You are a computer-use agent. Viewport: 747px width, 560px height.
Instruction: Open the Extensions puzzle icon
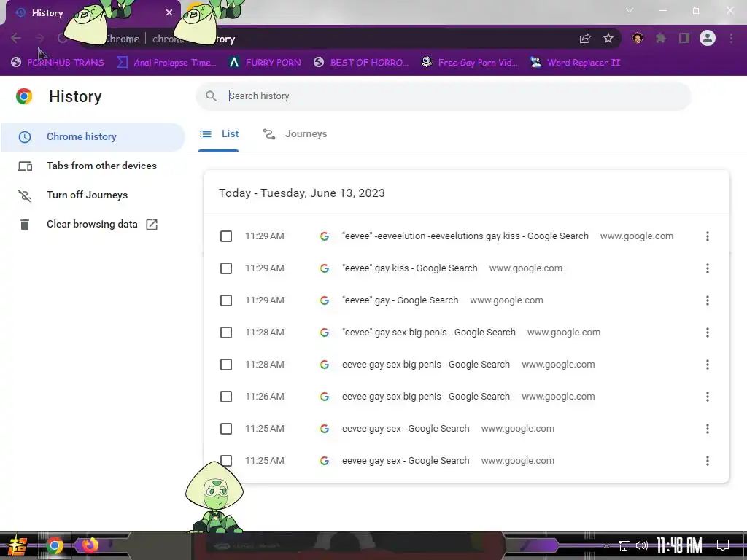click(x=661, y=38)
